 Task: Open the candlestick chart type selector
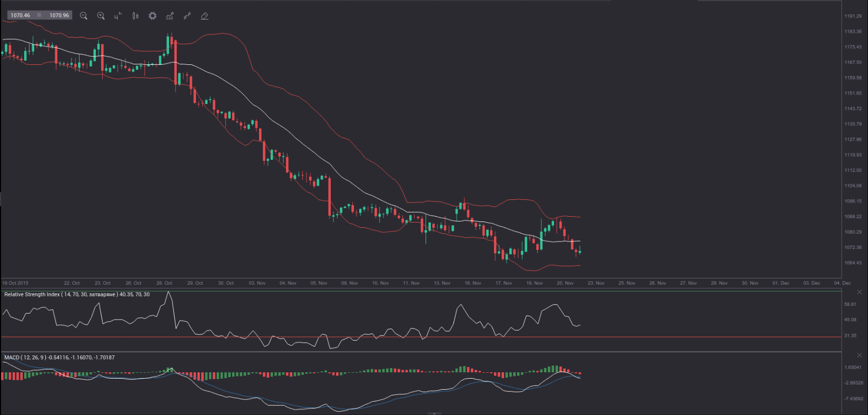click(135, 16)
